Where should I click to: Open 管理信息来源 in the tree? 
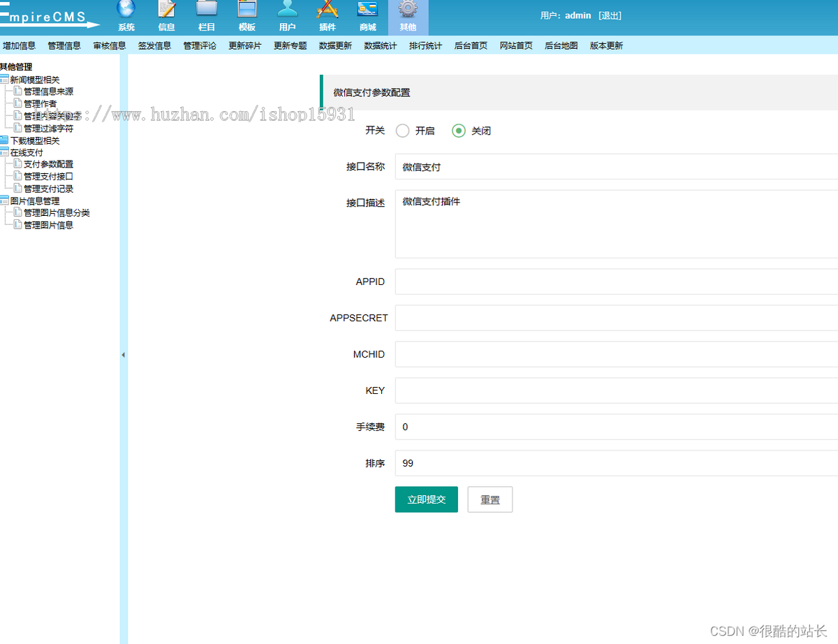click(x=48, y=92)
